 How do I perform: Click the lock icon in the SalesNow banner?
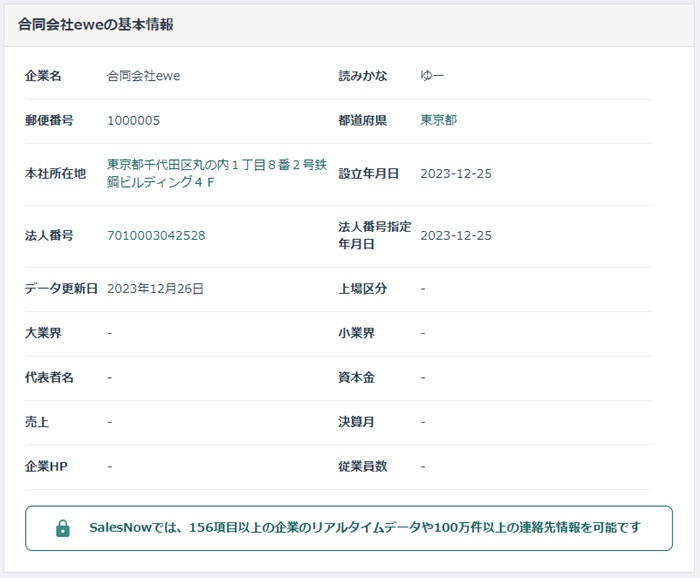[x=62, y=527]
